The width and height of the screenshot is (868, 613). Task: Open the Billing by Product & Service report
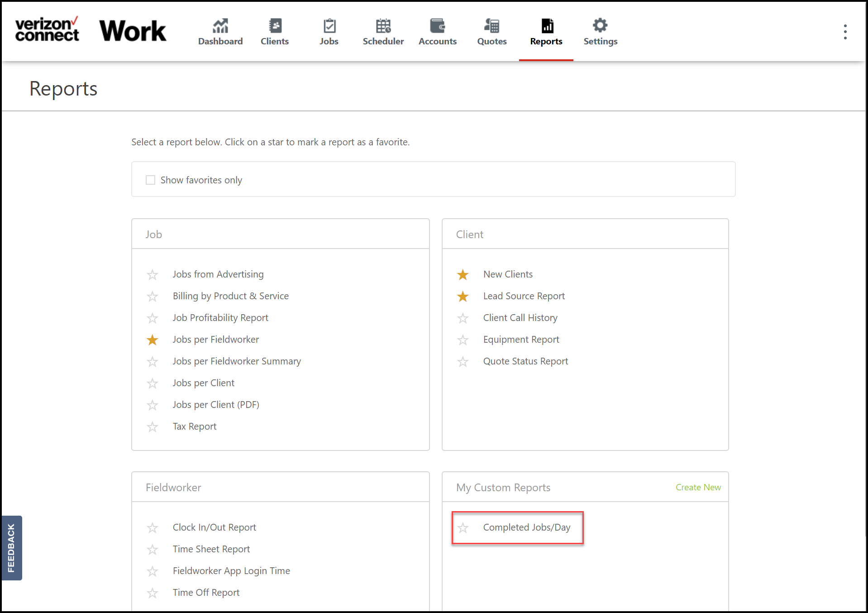pyautogui.click(x=231, y=296)
